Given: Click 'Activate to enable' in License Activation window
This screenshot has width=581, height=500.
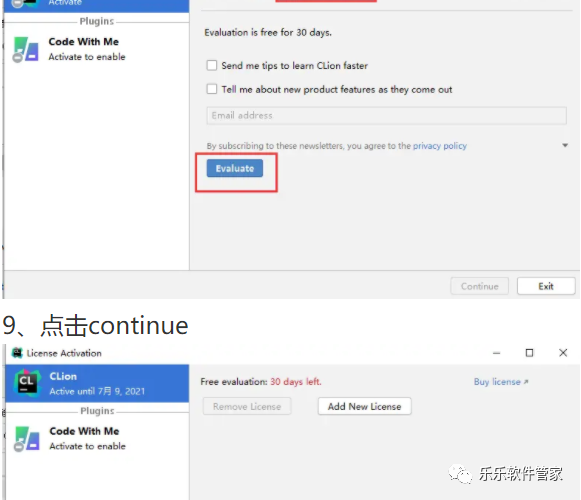Looking at the screenshot, I should click(x=88, y=446).
